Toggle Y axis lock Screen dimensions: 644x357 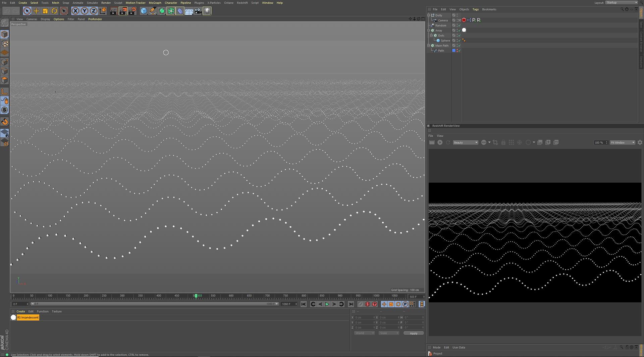[x=85, y=11]
